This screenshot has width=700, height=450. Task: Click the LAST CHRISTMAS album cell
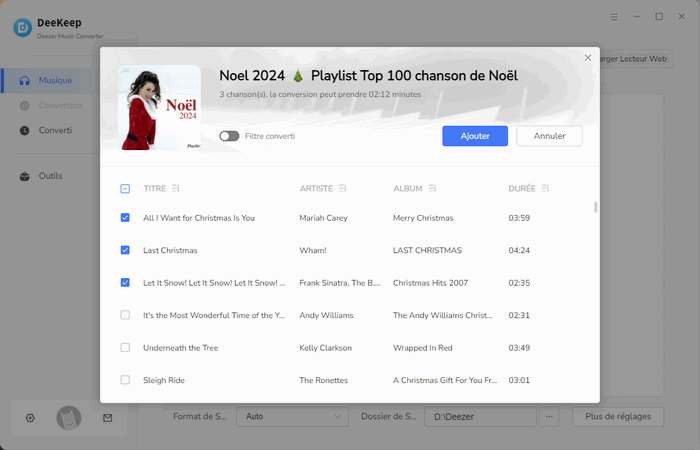[x=427, y=250]
